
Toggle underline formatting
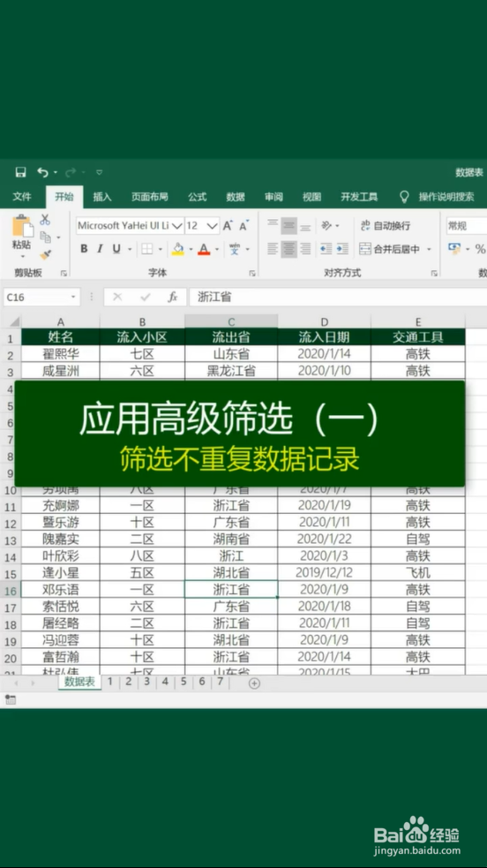116,249
